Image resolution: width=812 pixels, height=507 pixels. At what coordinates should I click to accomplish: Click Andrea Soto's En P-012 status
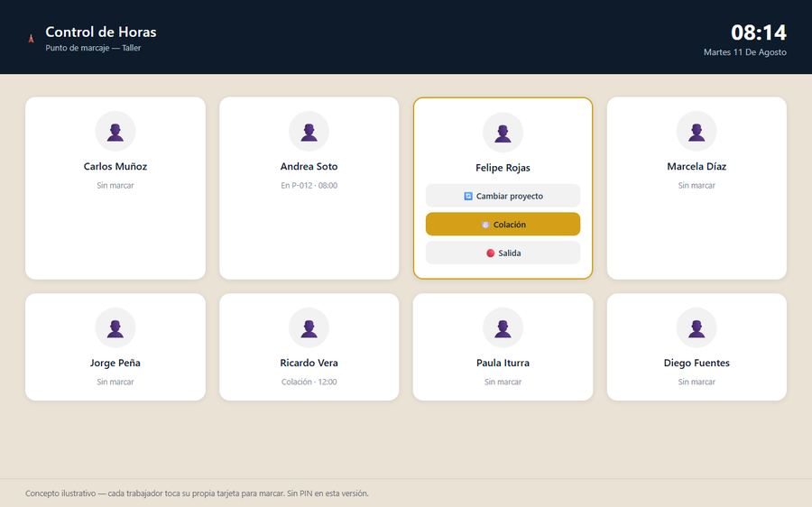309,186
